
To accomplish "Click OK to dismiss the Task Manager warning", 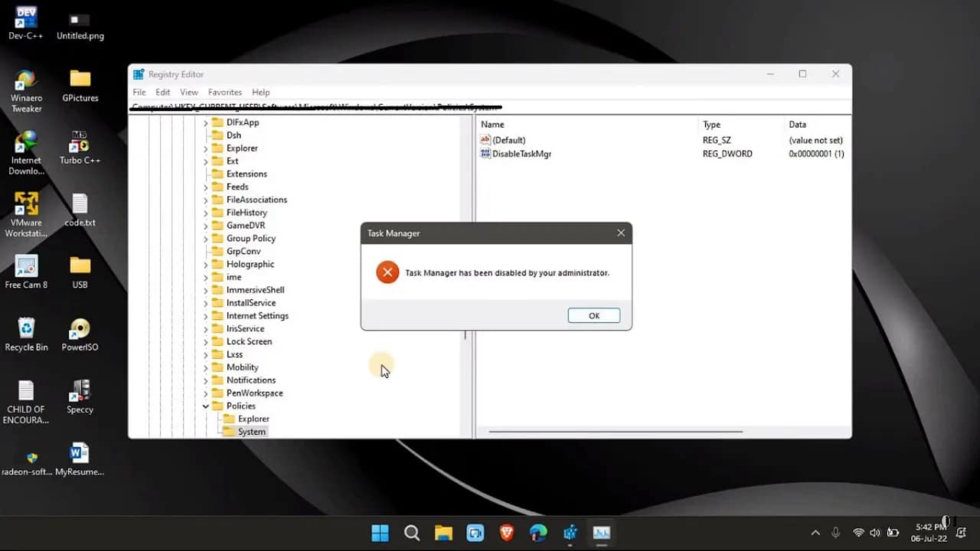I will 593,315.
